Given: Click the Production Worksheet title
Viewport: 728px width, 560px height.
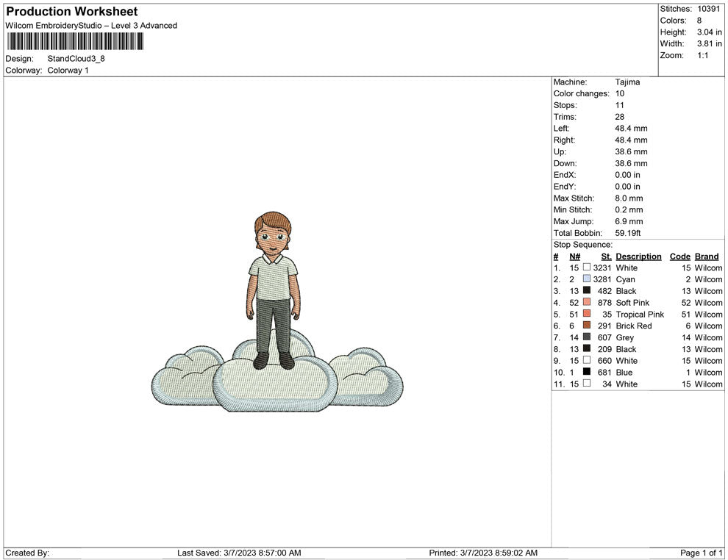Looking at the screenshot, I should tap(71, 11).
